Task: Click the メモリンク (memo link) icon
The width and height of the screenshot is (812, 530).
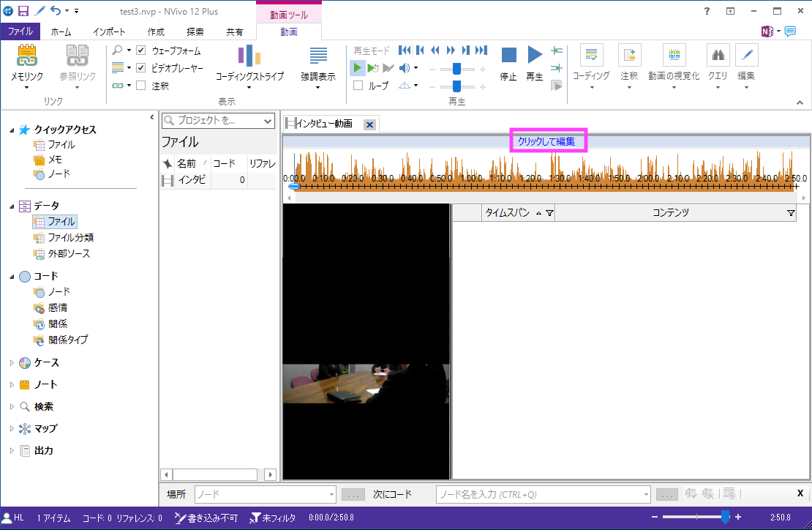Action: 27,57
